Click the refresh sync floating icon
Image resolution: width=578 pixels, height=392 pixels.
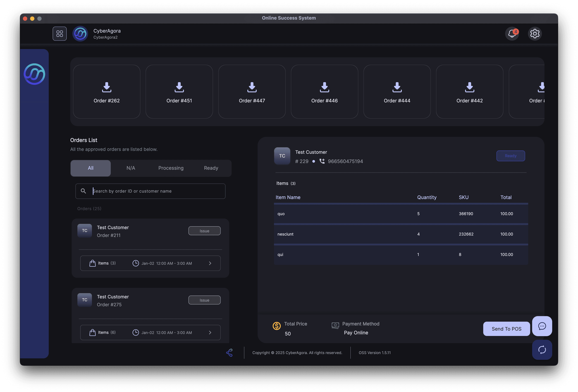(542, 350)
